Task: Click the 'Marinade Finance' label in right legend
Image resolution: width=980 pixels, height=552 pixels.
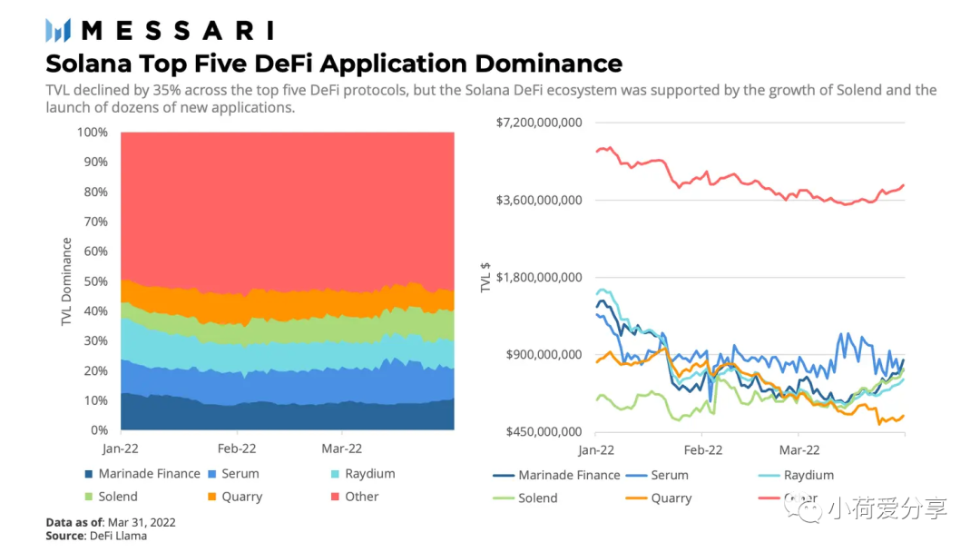Action: click(x=569, y=475)
